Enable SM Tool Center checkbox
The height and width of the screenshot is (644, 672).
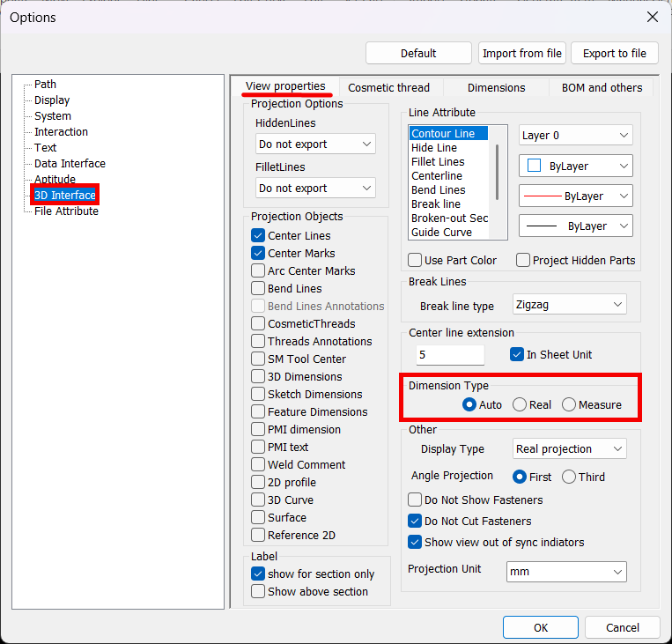point(258,359)
